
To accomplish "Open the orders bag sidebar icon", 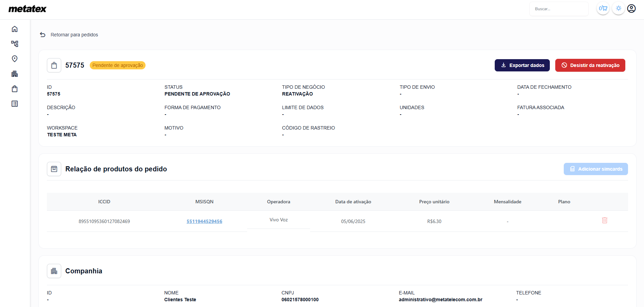I will [15, 89].
